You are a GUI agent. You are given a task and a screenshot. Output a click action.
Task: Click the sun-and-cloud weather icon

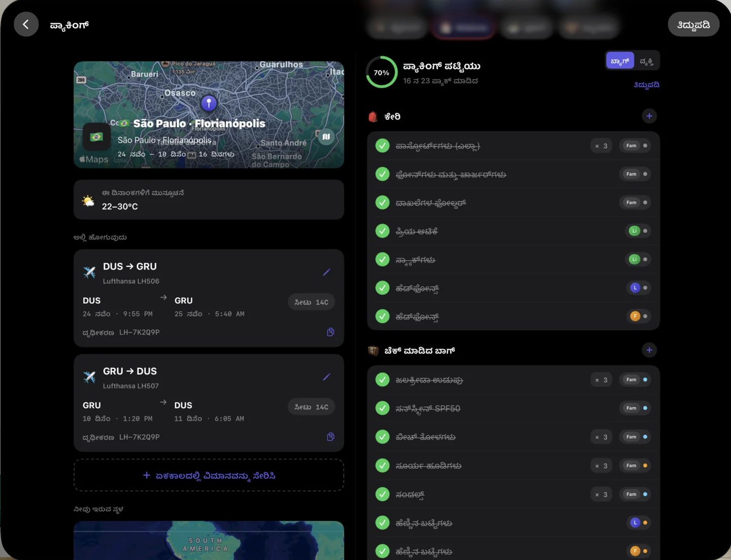click(x=88, y=200)
